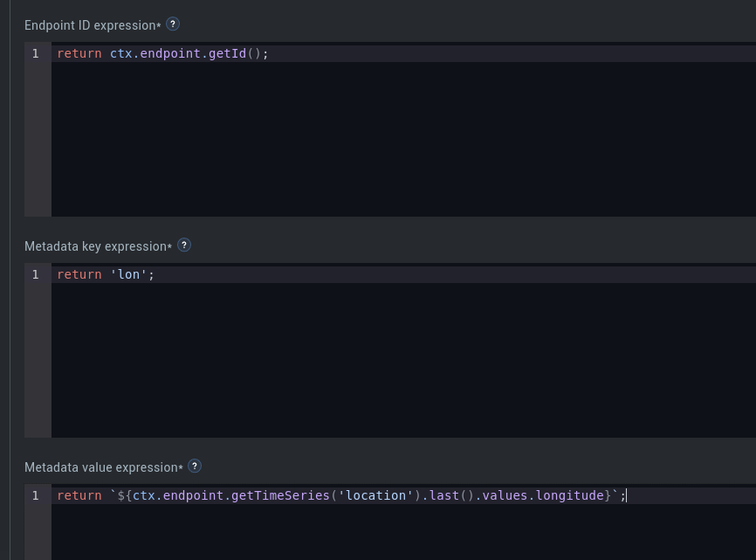Open help for Metadata value expression

[x=195, y=466]
